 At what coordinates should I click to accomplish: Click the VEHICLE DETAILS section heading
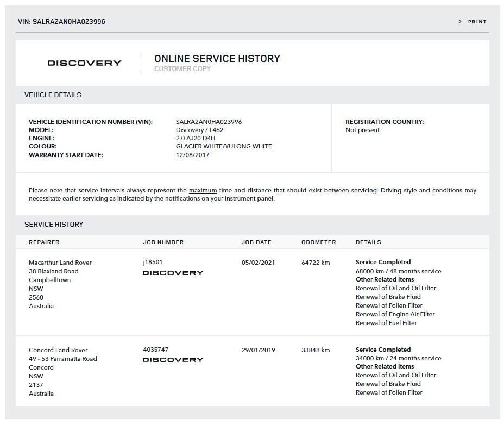click(x=53, y=95)
